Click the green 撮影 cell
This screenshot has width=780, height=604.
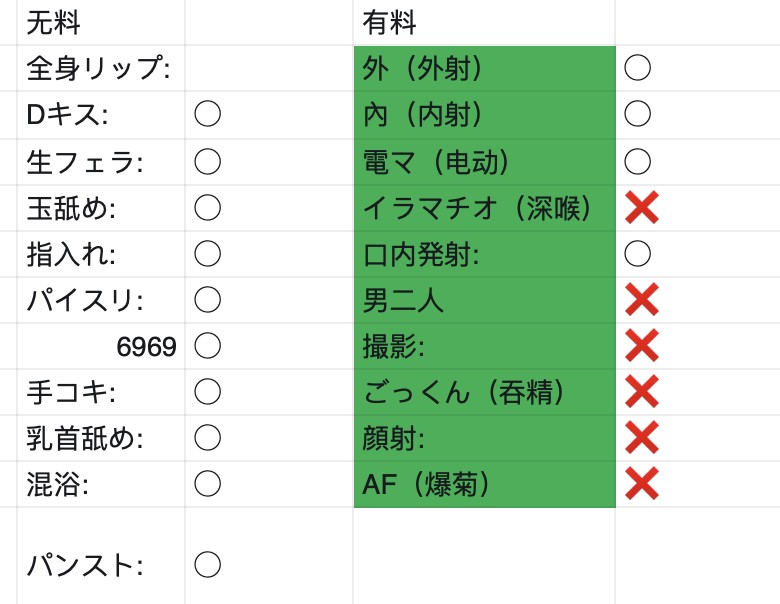click(485, 346)
